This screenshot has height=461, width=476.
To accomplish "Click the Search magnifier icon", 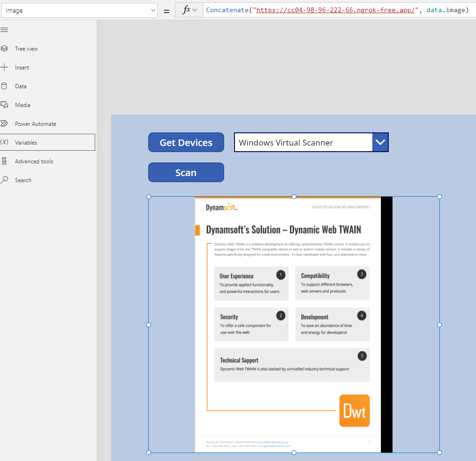I will coord(4,180).
